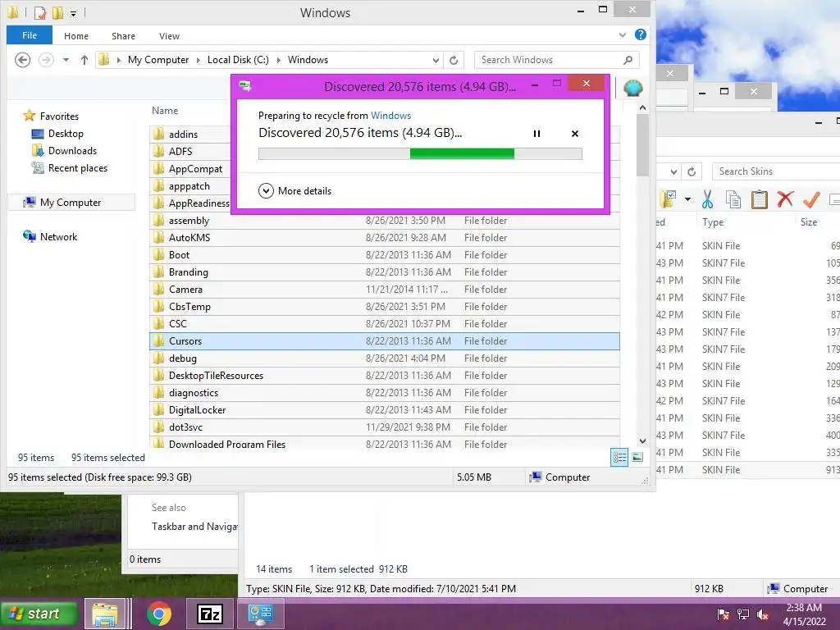This screenshot has width=840, height=630.
Task: Click the Cut scissors icon in Skins window
Action: click(x=707, y=199)
